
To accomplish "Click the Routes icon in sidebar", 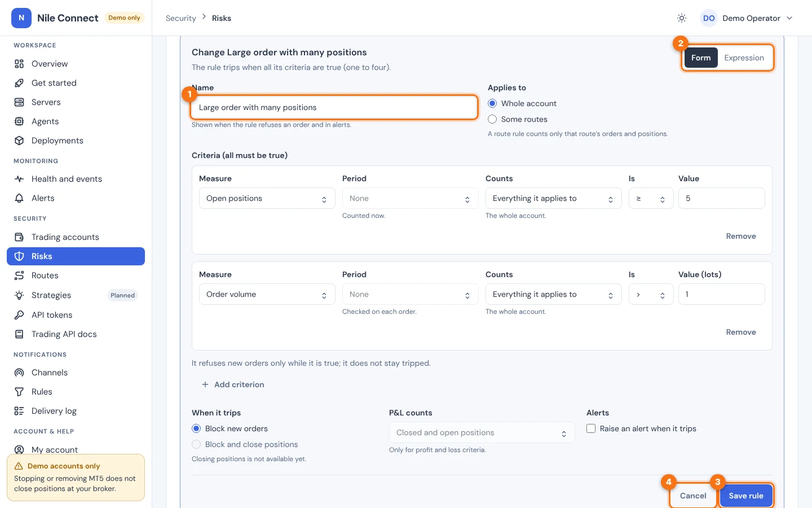I will coord(19,275).
